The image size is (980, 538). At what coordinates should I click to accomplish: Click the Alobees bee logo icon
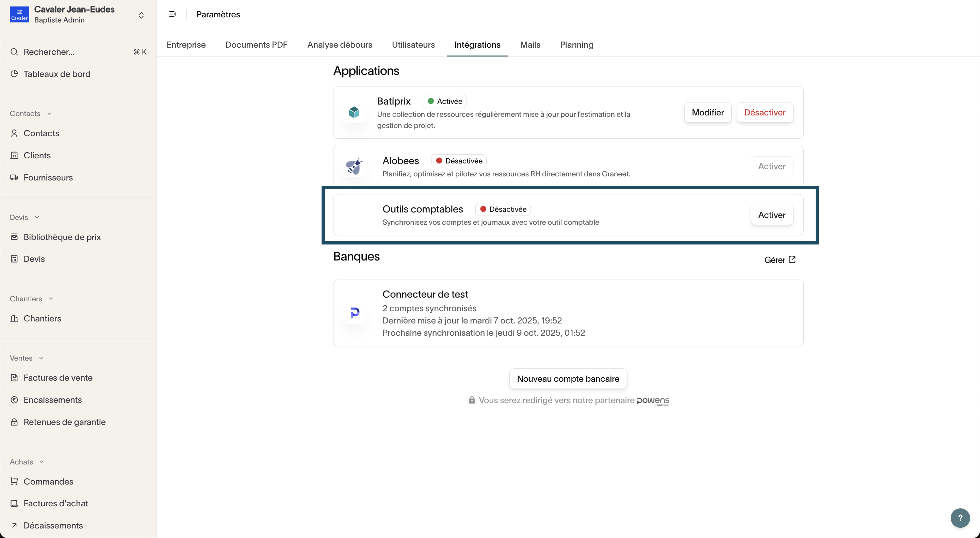[354, 167]
